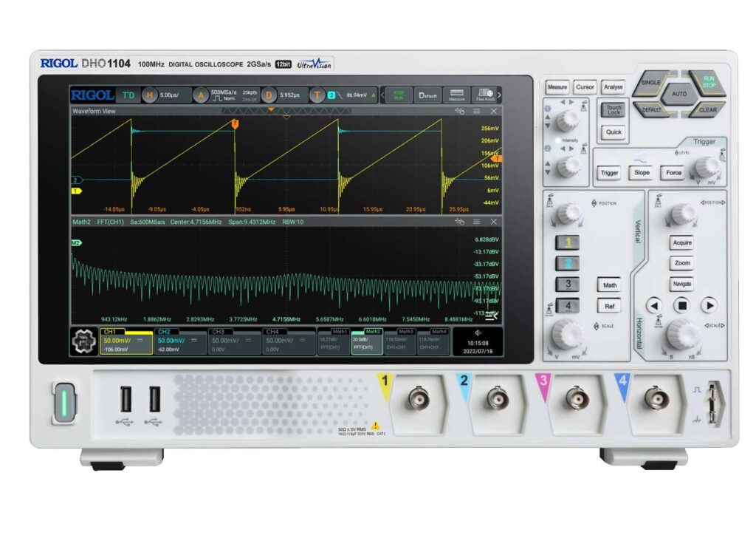
Task: Open the active Math2 FFT label
Action: (367, 341)
